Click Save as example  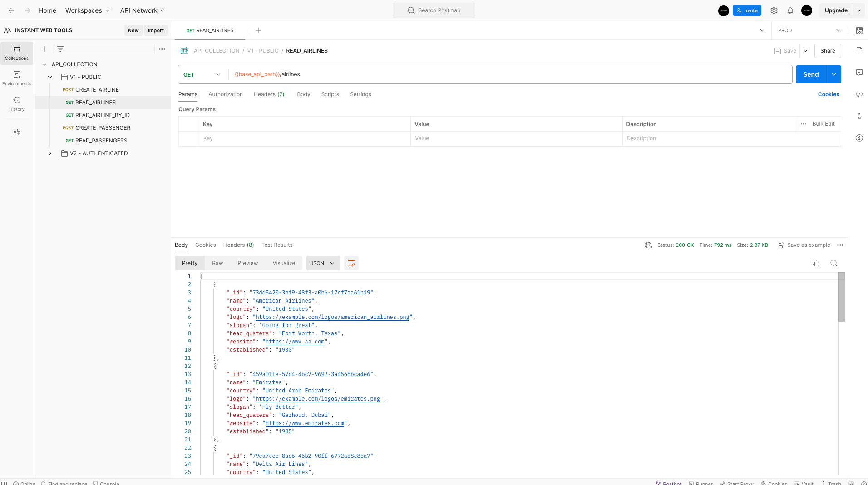(x=804, y=245)
